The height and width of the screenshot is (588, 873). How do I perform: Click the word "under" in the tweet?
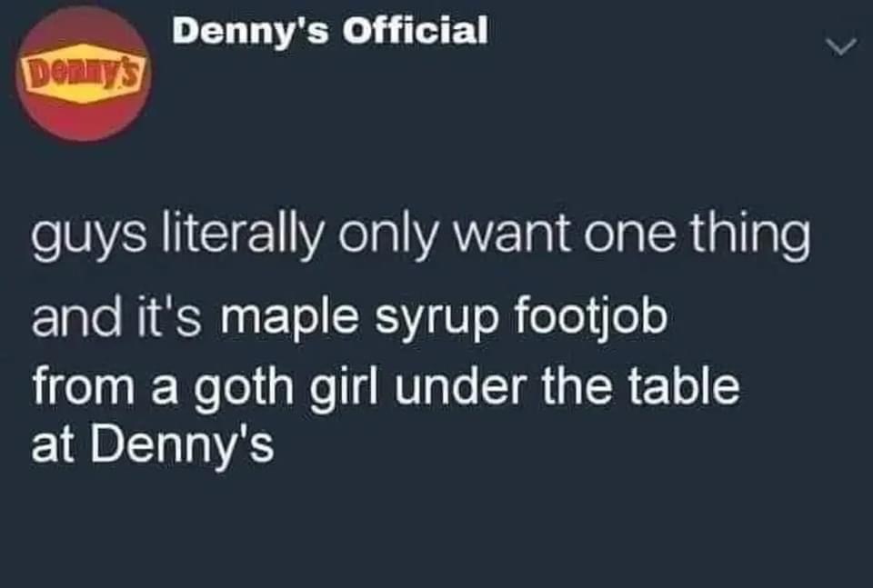(x=461, y=385)
